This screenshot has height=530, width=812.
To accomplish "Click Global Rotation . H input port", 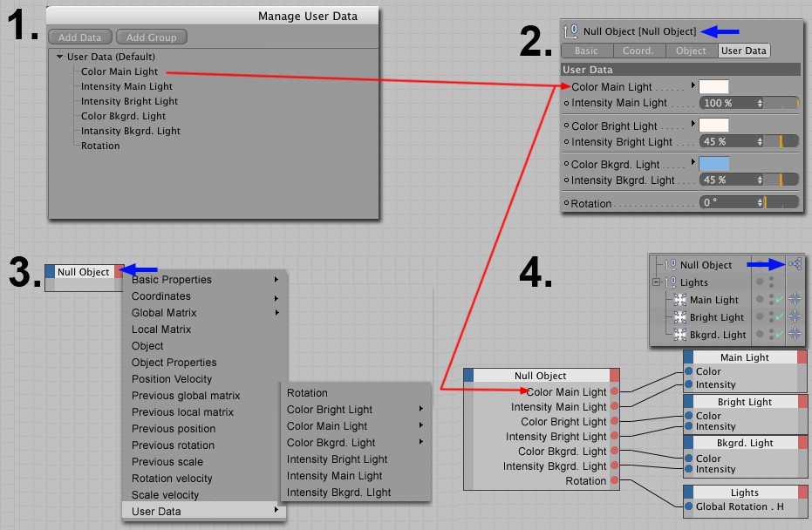I will click(x=689, y=506).
